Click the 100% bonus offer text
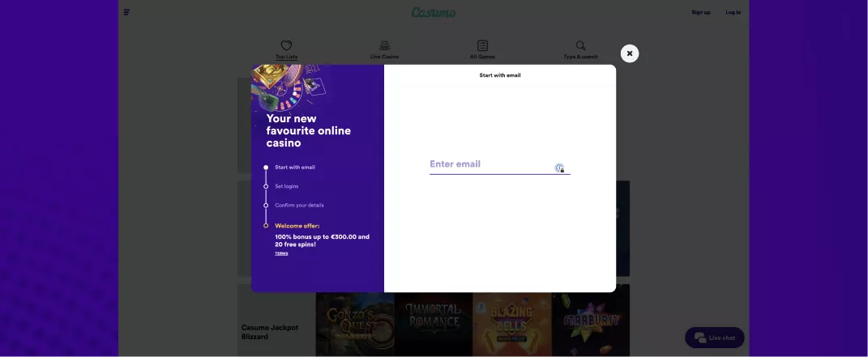 (x=323, y=240)
